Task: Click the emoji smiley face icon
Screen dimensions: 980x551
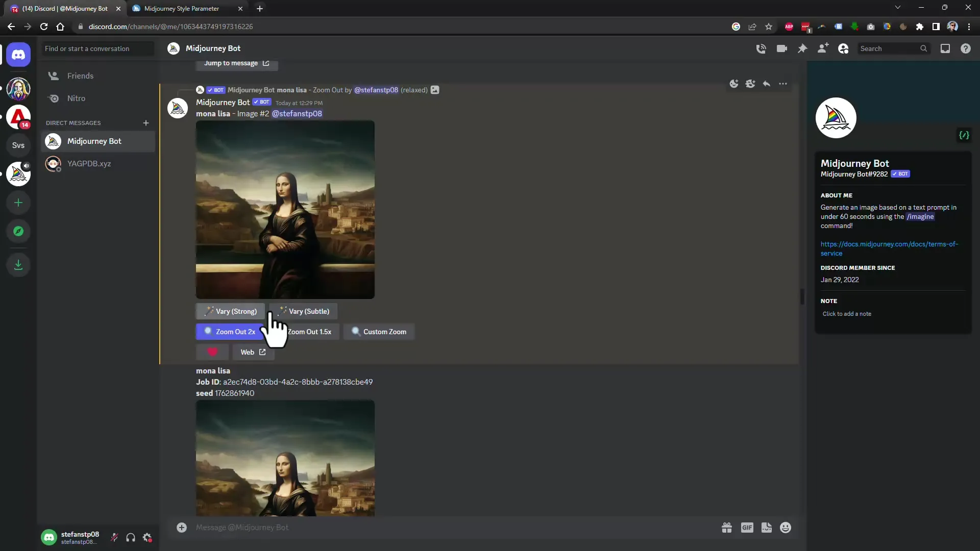Action: click(786, 528)
